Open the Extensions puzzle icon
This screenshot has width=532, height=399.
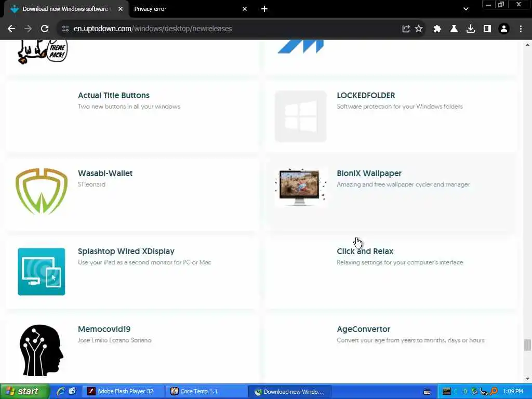tap(437, 29)
